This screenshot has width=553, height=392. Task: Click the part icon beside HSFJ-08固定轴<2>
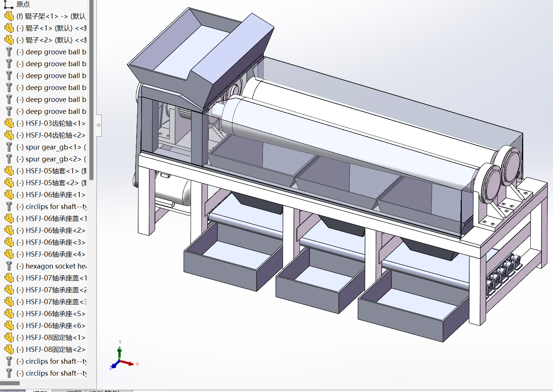click(9, 350)
